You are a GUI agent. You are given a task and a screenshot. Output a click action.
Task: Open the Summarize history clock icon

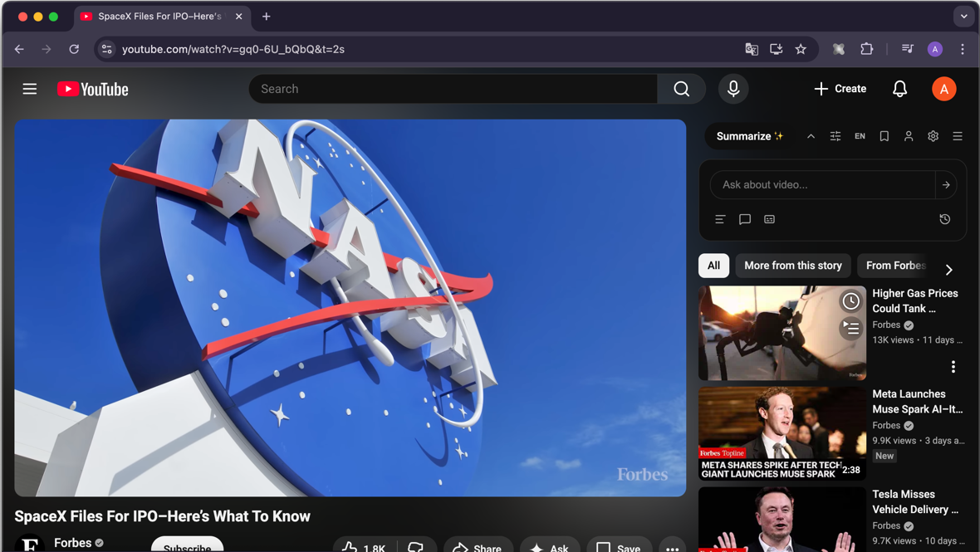[x=944, y=219]
